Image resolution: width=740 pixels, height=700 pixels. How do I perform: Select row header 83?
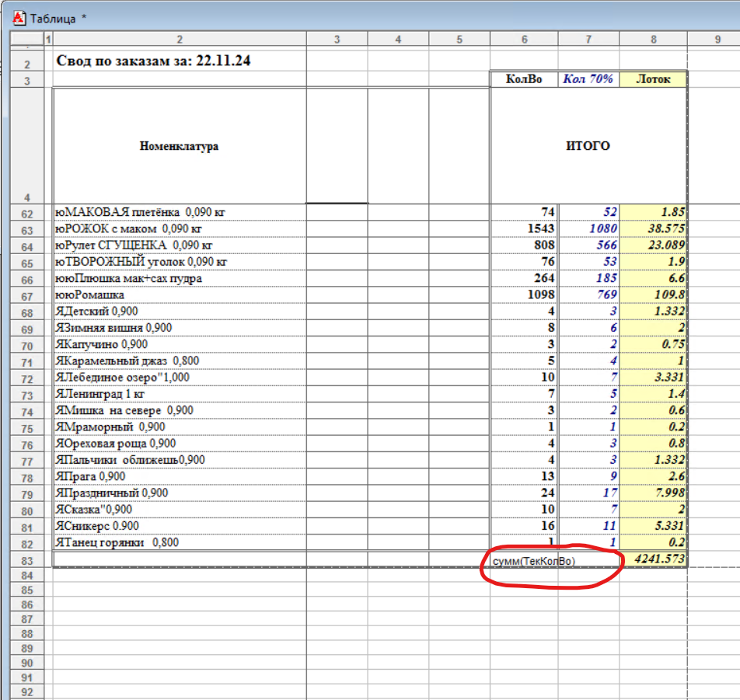[x=27, y=560]
